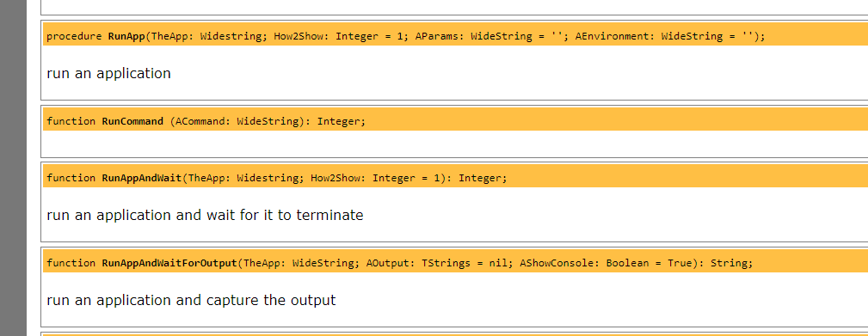Click the bold RunCommand function name
This screenshot has height=336, width=868.
(132, 121)
